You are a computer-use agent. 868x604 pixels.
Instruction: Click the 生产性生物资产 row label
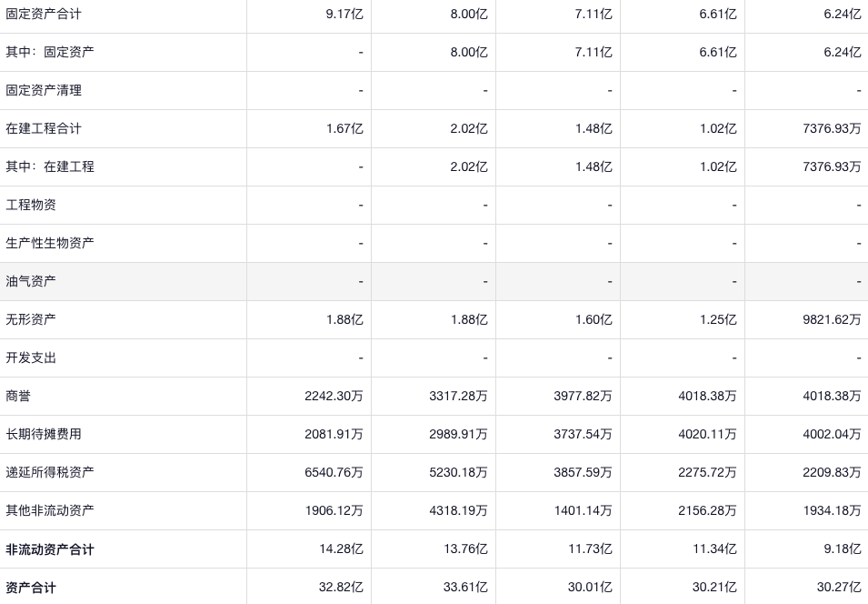[x=50, y=243]
